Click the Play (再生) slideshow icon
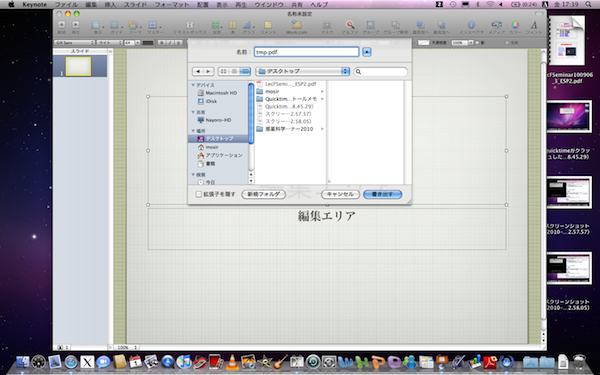 pyautogui.click(x=76, y=25)
